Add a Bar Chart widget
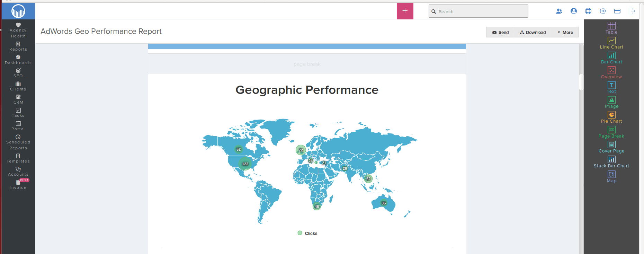Viewport: 644px width, 254px height. pos(611,58)
